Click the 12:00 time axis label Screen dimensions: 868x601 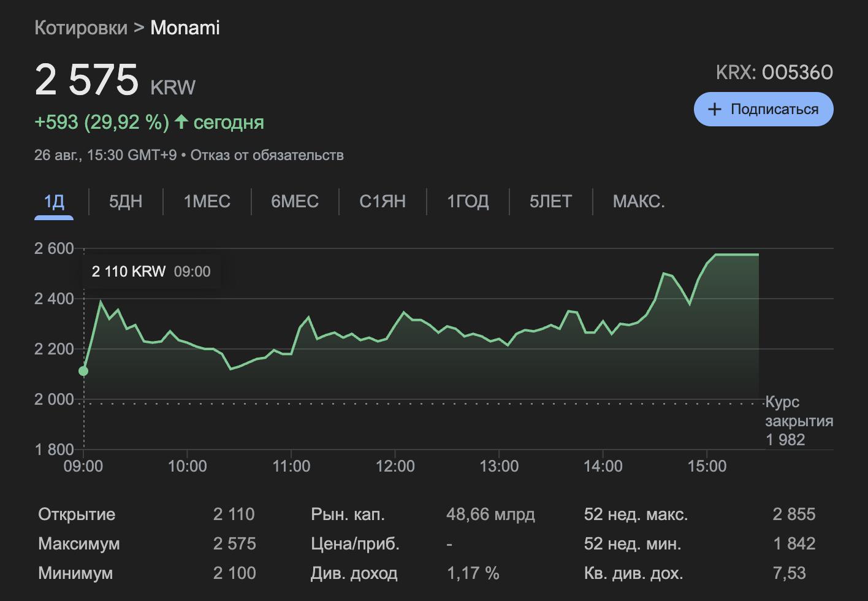(395, 466)
